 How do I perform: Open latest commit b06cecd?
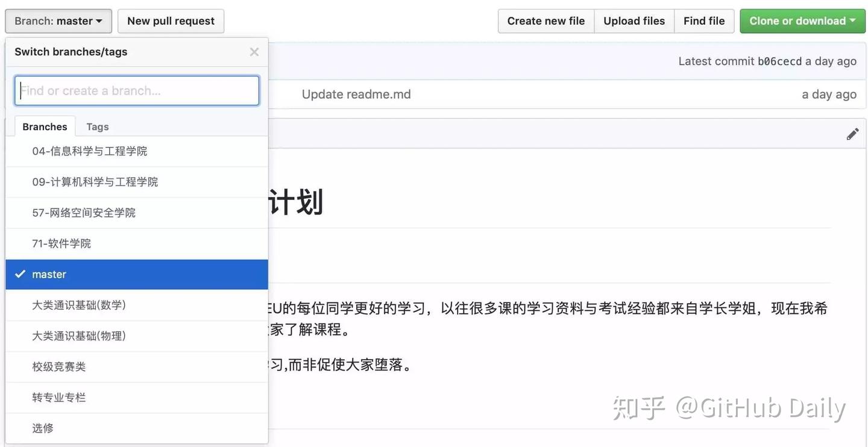point(780,61)
